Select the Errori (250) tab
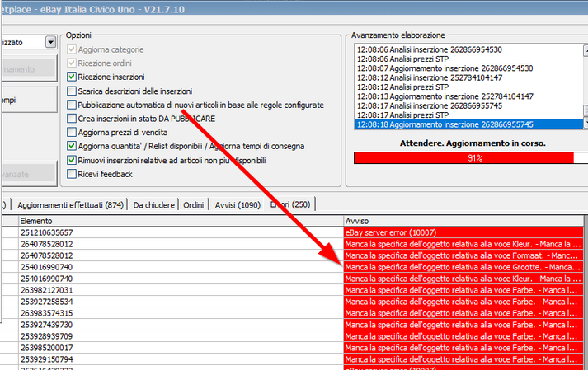The height and width of the screenshot is (370, 588). pos(290,204)
